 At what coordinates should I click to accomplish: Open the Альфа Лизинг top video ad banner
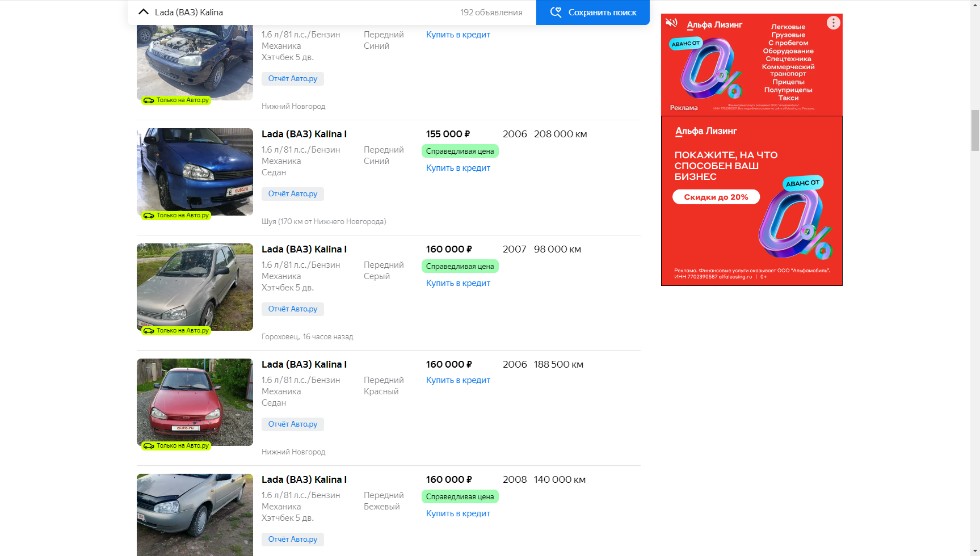pyautogui.click(x=752, y=65)
